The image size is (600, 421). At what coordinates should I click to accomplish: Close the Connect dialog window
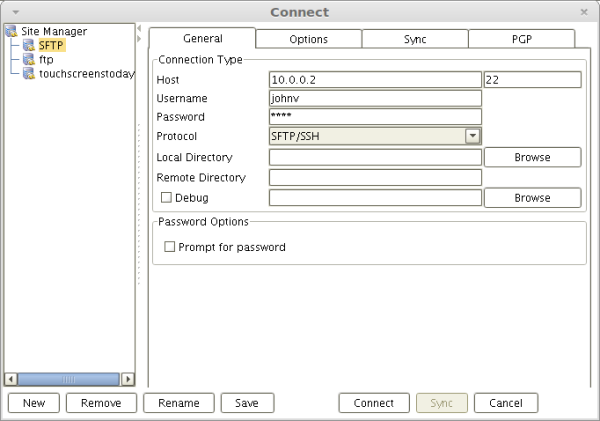pyautogui.click(x=584, y=11)
